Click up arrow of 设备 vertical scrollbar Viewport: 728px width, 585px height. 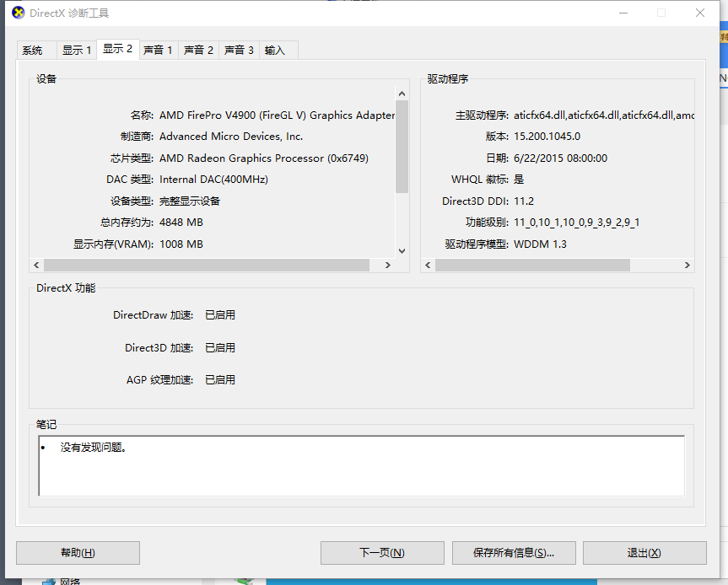[x=402, y=94]
